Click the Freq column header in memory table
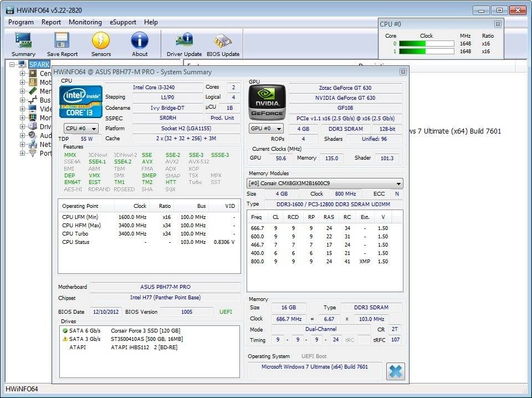532x398 pixels. pos(258,217)
